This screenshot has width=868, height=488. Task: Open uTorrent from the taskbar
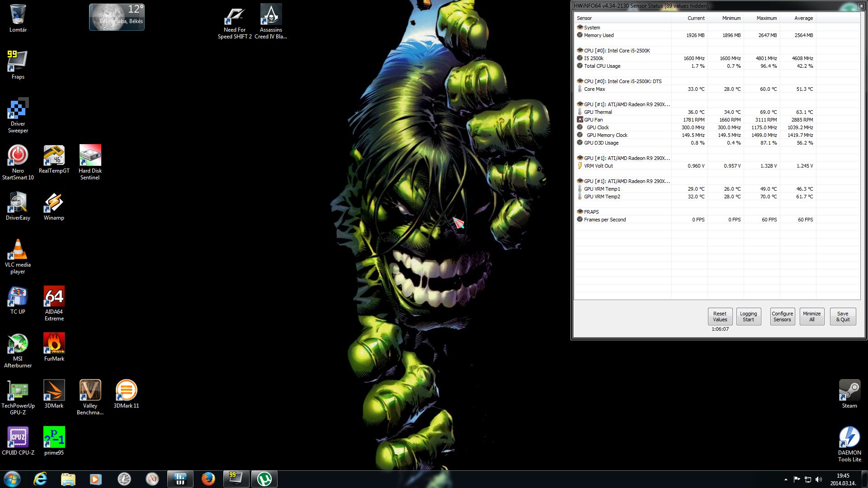[264, 479]
